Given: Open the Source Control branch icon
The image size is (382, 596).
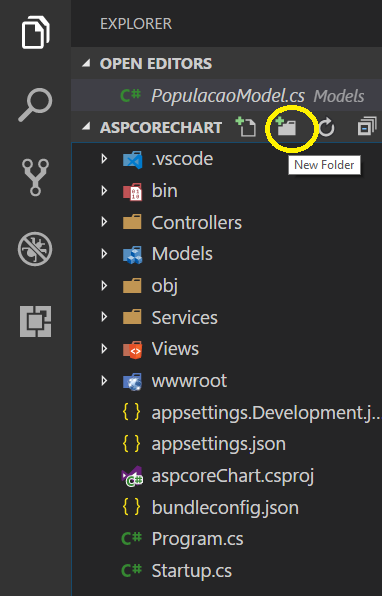Looking at the screenshot, I should click(35, 177).
